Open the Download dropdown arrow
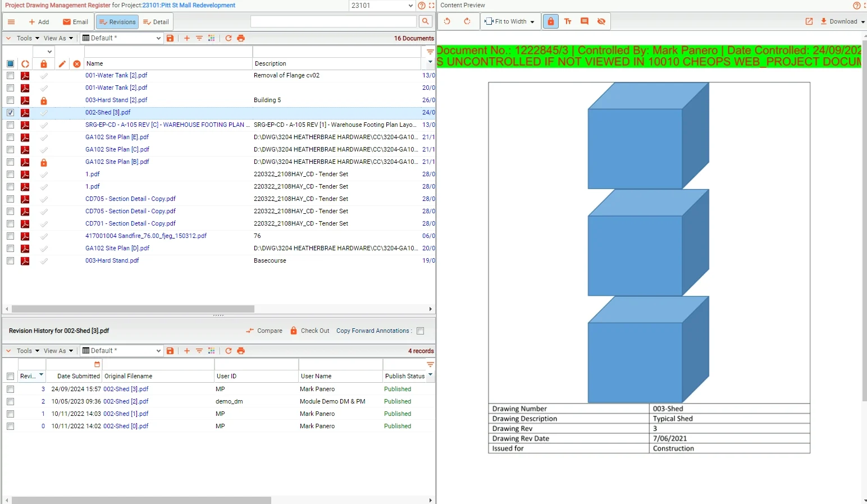This screenshot has width=867, height=504. click(x=863, y=22)
